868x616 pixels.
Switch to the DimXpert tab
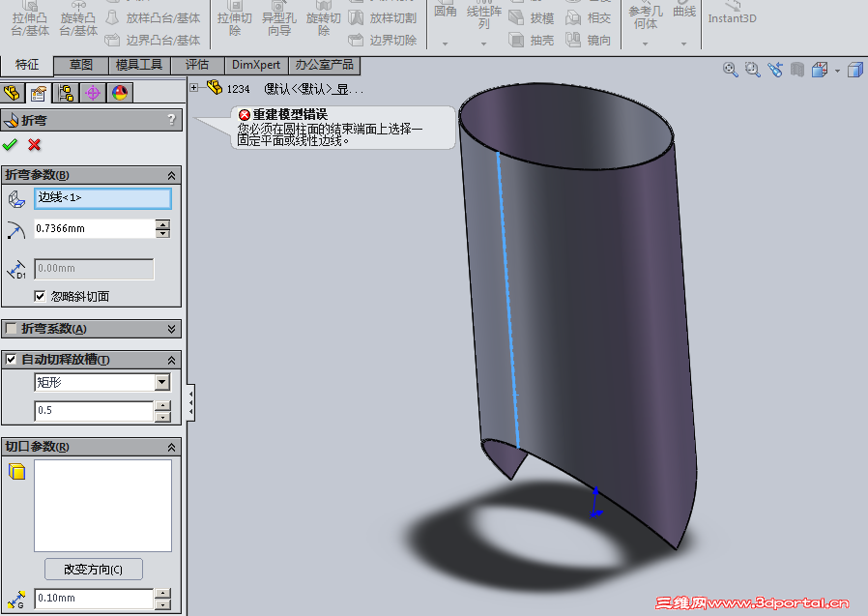coord(256,65)
